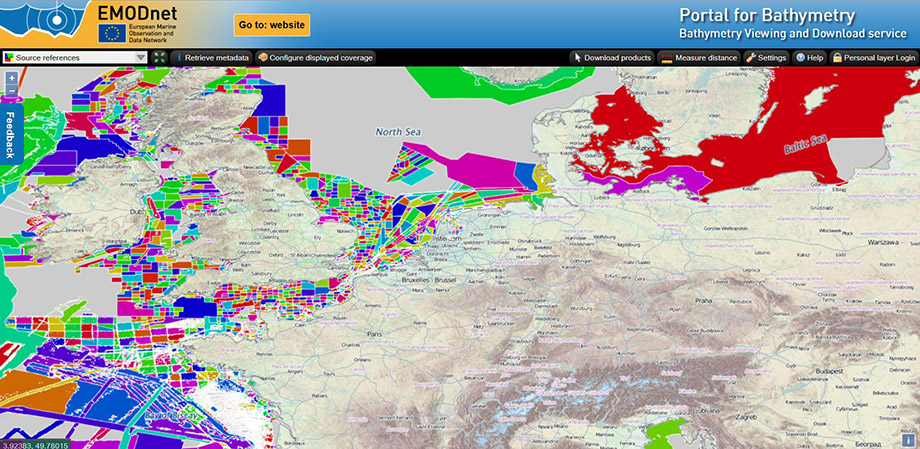Click the coordinates readout at bottom left
920x449 pixels.
tap(35, 443)
